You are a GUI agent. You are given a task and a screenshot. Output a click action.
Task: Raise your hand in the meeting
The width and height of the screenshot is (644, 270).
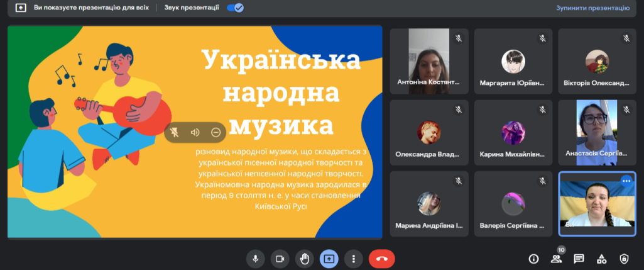click(305, 258)
